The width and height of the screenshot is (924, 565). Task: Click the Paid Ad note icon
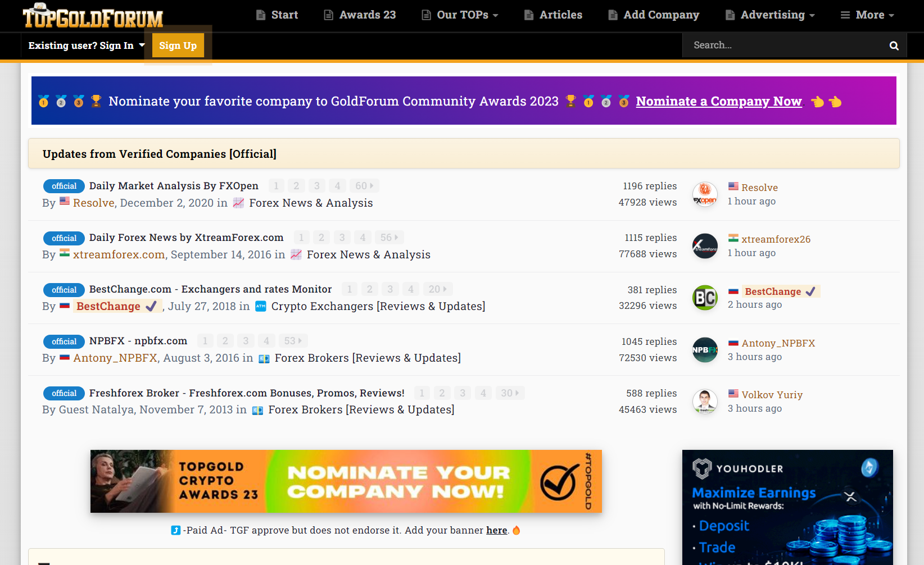coord(176,530)
